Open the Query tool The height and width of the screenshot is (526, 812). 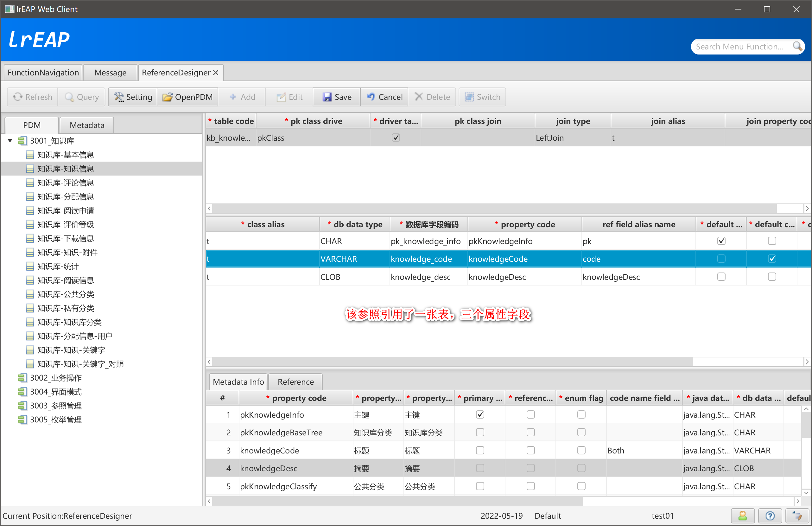coord(82,97)
